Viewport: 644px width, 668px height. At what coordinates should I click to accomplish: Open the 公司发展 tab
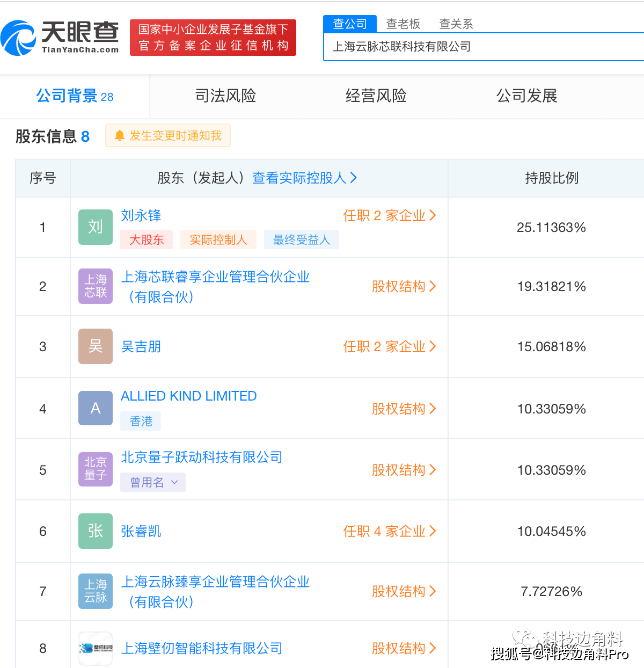(x=527, y=96)
